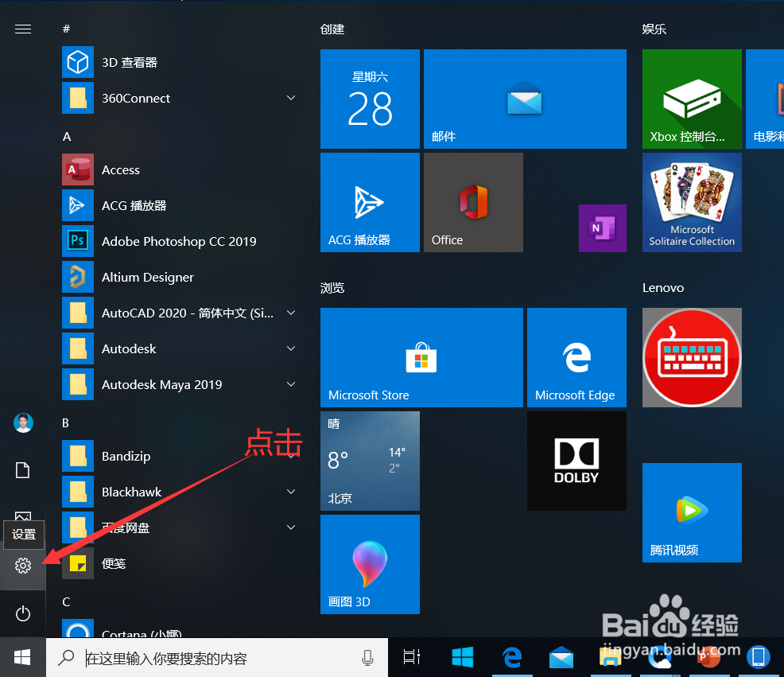Click the 北京 weather tile
The image size is (784, 677).
(370, 461)
